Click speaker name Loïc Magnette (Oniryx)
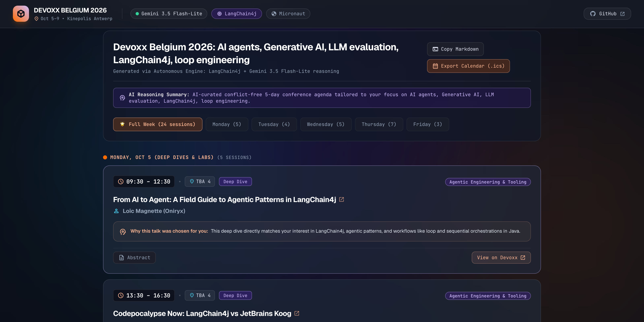 [154, 211]
